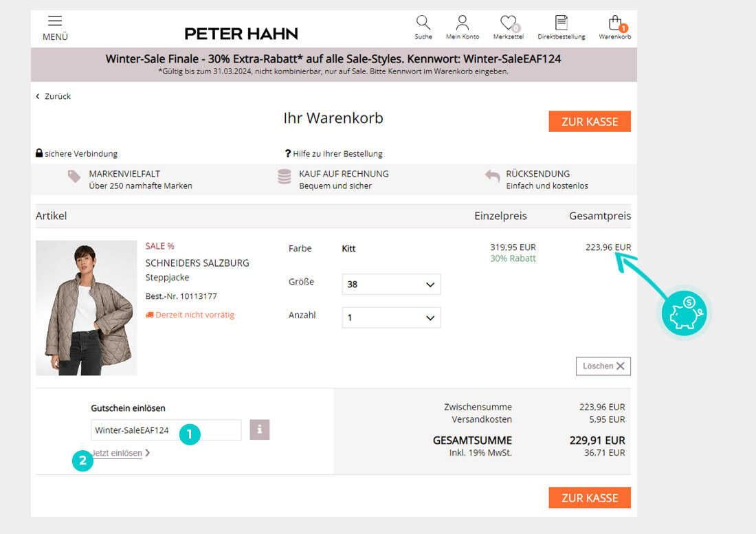Click the Einzelpreis 319,95 EUR value
This screenshot has width=756, height=534.
tap(513, 247)
